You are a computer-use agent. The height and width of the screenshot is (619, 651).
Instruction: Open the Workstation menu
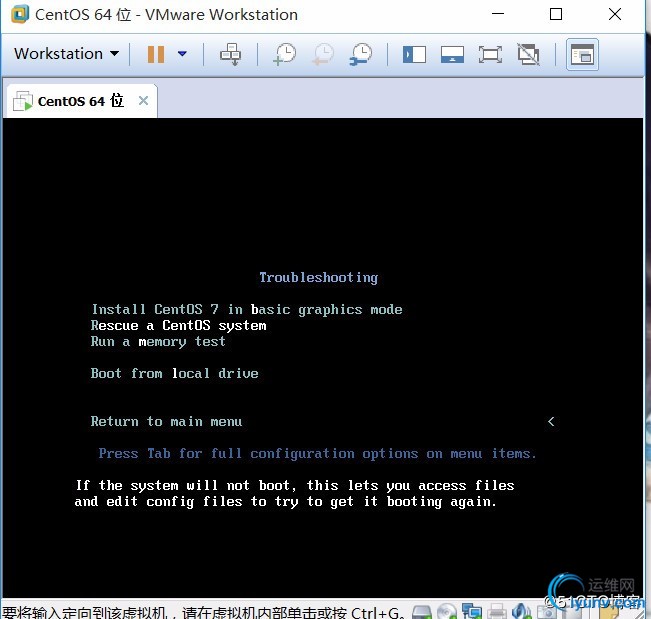click(x=66, y=54)
